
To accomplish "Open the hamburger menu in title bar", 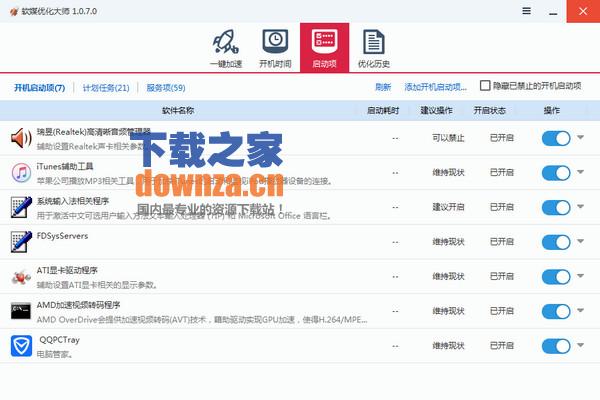I will point(527,11).
